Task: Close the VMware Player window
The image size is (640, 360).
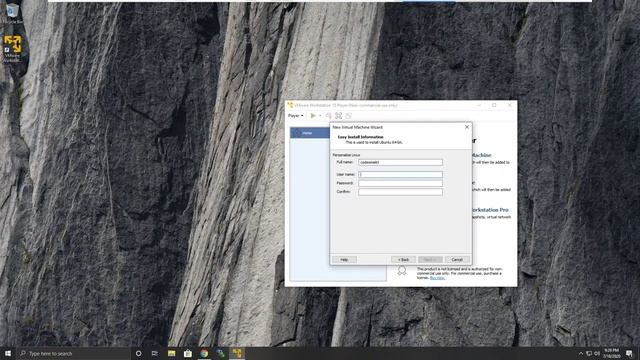Action: (509, 105)
